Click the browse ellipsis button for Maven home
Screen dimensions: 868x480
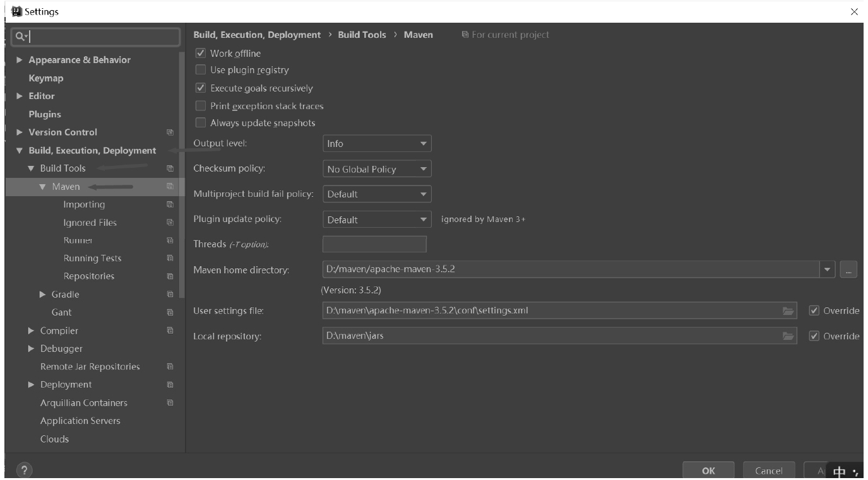(848, 269)
